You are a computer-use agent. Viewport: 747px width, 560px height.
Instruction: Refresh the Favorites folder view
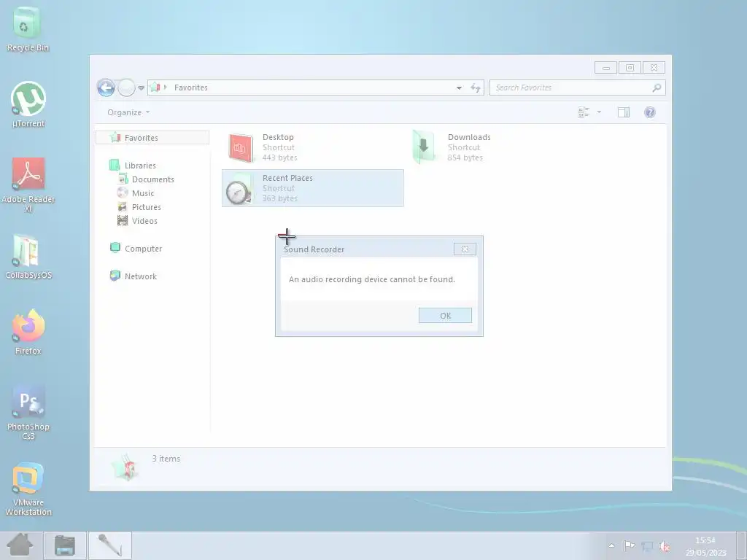(x=476, y=87)
